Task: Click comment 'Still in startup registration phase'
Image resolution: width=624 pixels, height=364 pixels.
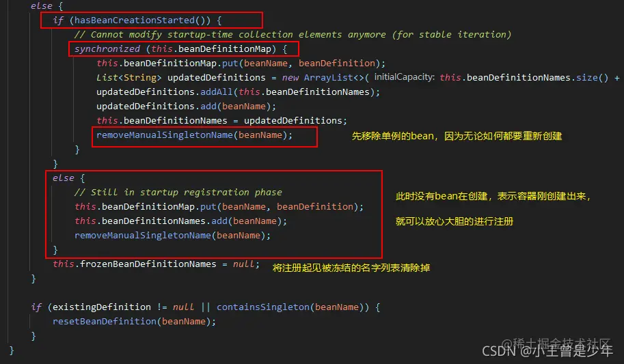Action: point(178,193)
